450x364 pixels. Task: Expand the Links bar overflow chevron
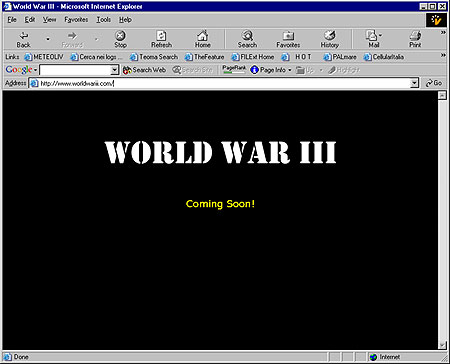point(443,55)
